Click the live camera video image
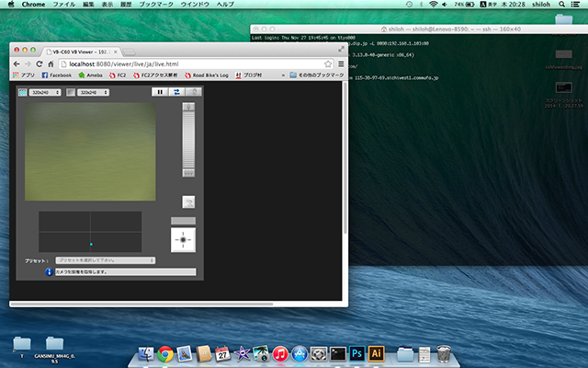The image size is (588, 368). 90,152
